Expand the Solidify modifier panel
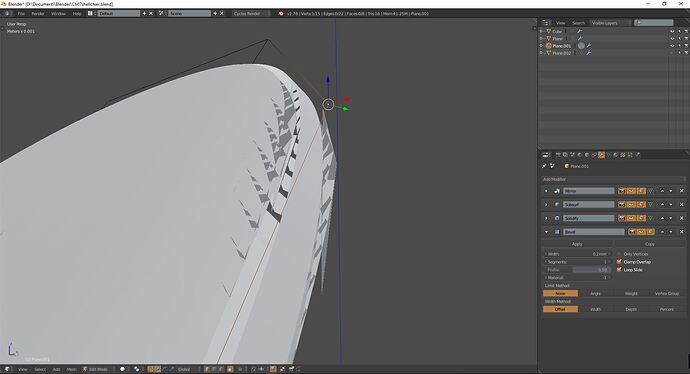The width and height of the screenshot is (690, 374). 547,218
